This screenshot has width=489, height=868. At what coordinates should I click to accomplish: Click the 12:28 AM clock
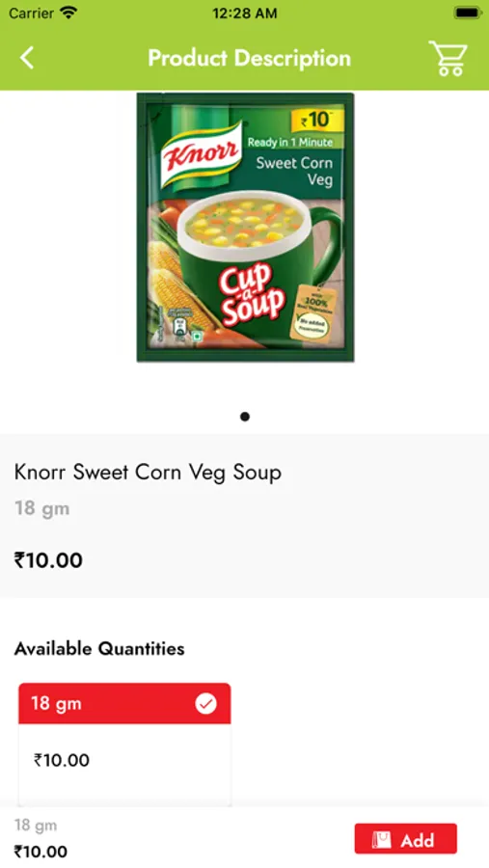tap(245, 14)
